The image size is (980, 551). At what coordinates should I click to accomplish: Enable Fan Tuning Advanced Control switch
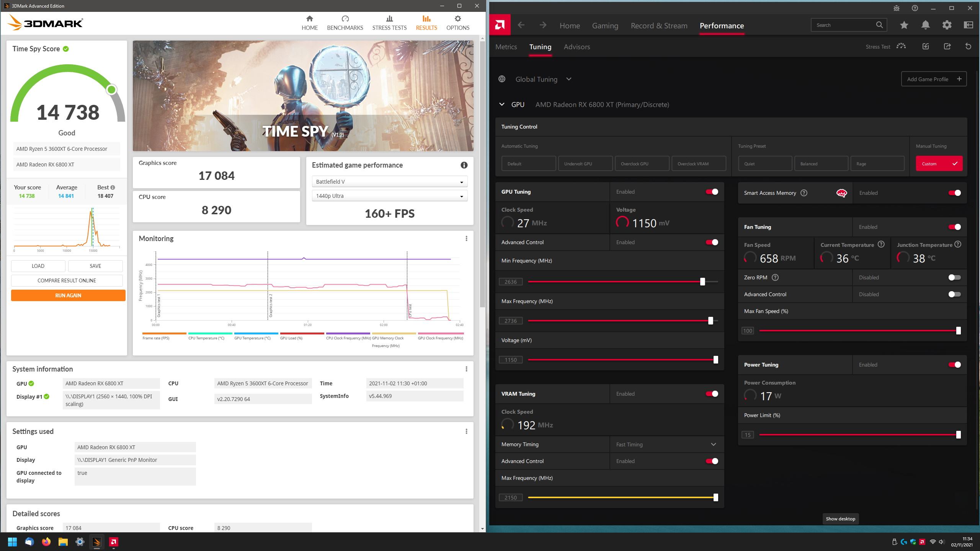955,294
